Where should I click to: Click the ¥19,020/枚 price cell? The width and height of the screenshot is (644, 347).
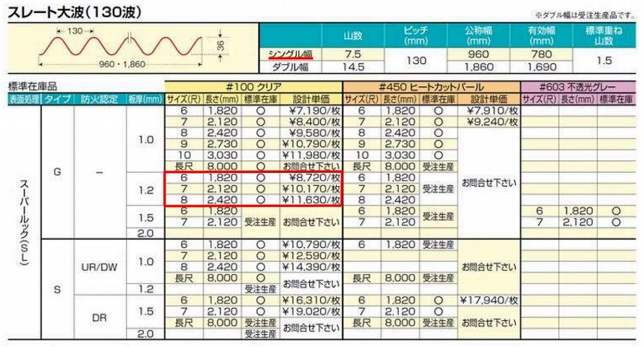(311, 311)
